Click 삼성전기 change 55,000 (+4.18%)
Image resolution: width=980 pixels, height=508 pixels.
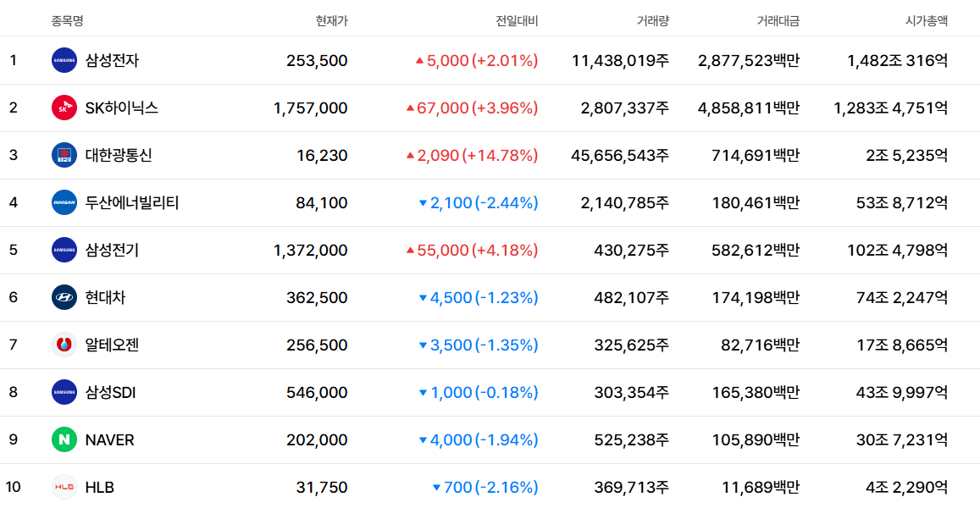click(472, 251)
